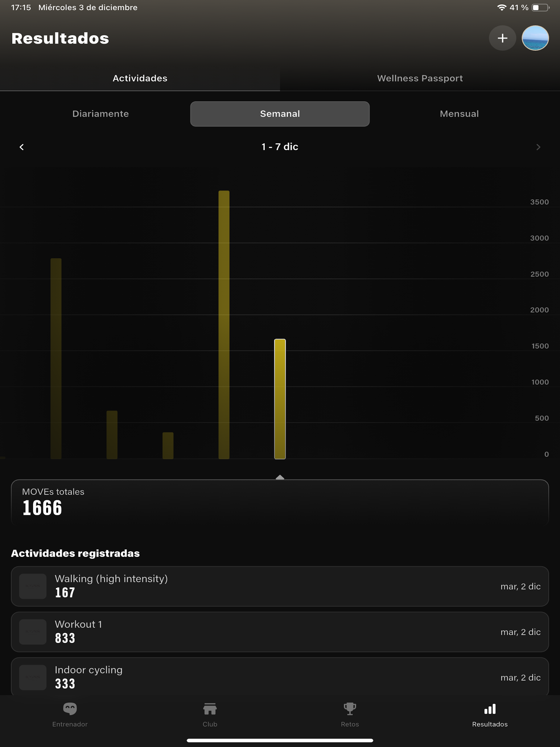Tap the Indoor cycling thumbnail icon
This screenshot has height=747, width=560.
[33, 678]
